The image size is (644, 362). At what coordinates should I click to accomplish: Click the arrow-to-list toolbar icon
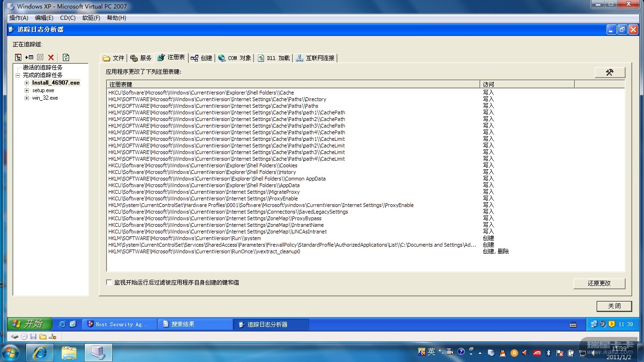29,57
